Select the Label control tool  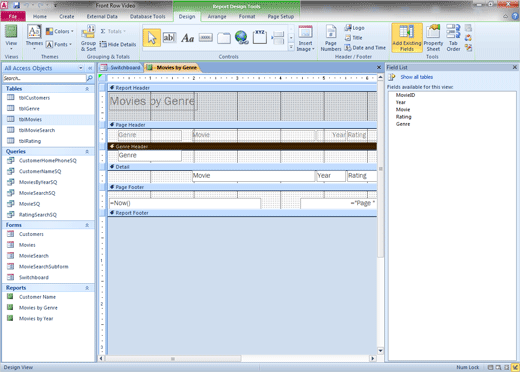(188, 38)
